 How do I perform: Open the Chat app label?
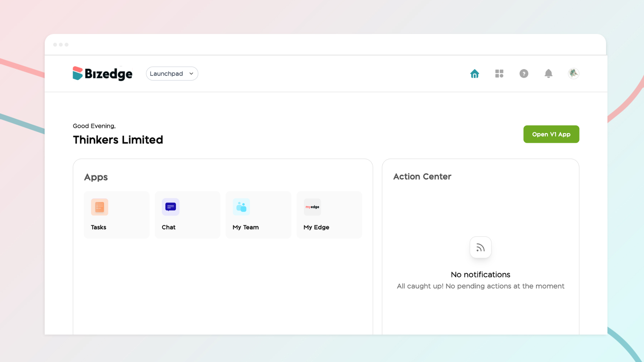coord(168,227)
